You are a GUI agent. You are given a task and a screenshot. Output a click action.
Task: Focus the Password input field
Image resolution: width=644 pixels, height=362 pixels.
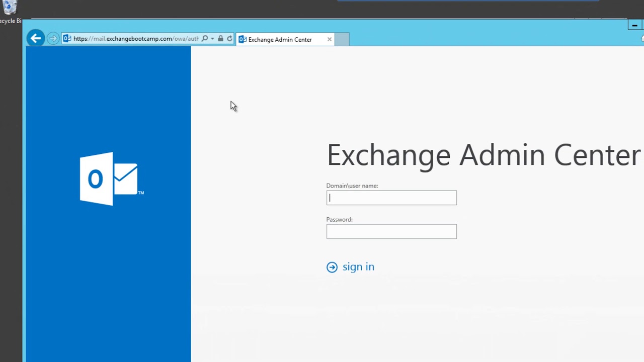391,231
